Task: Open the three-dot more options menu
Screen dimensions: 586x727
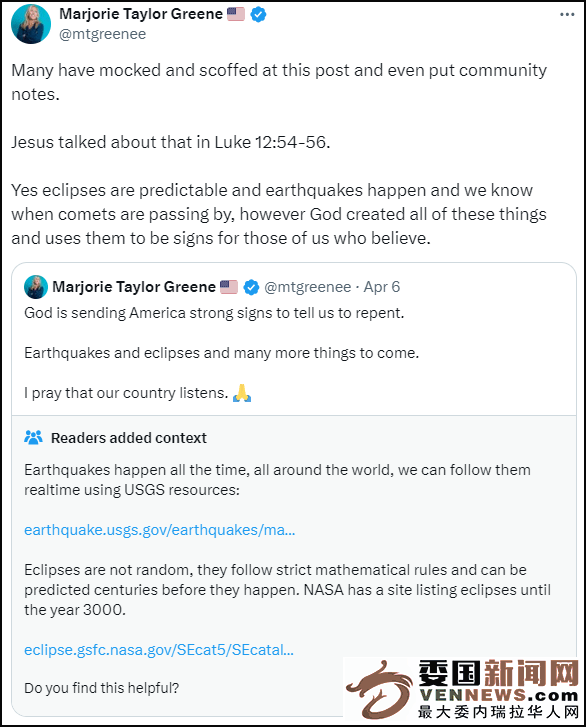Action: 567,15
